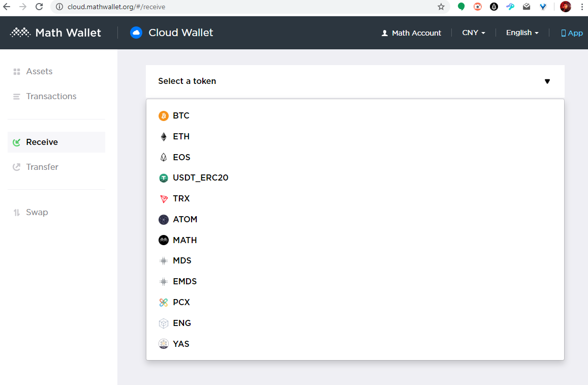Open the browser profile avatar
Image resolution: width=588 pixels, height=385 pixels.
pyautogui.click(x=566, y=7)
